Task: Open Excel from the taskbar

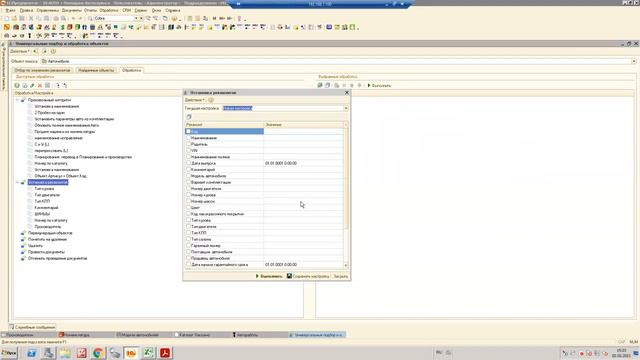Action: pos(148,353)
